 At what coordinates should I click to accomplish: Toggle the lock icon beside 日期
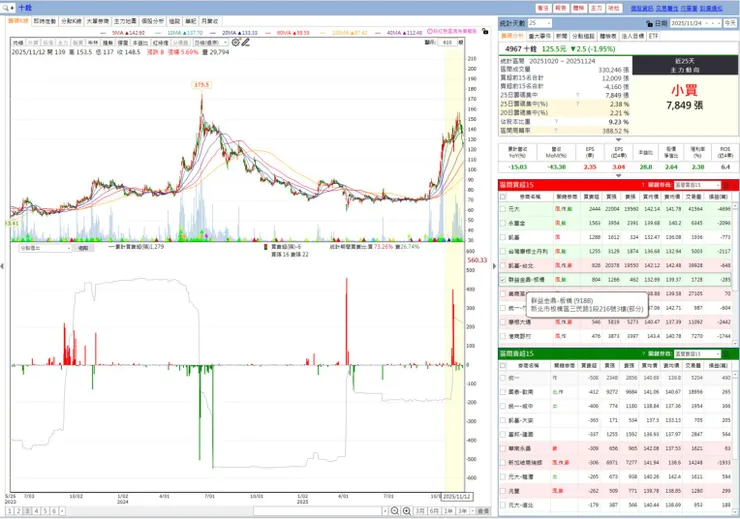click(x=649, y=24)
